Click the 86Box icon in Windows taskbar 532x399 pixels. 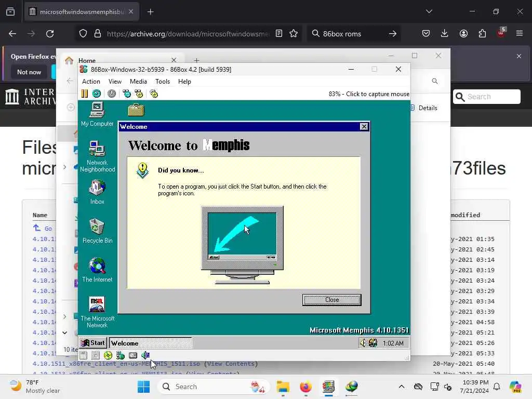(x=328, y=387)
